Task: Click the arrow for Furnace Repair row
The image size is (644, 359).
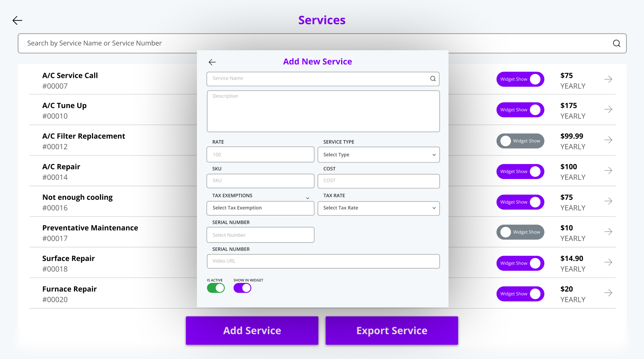Action: pos(608,293)
